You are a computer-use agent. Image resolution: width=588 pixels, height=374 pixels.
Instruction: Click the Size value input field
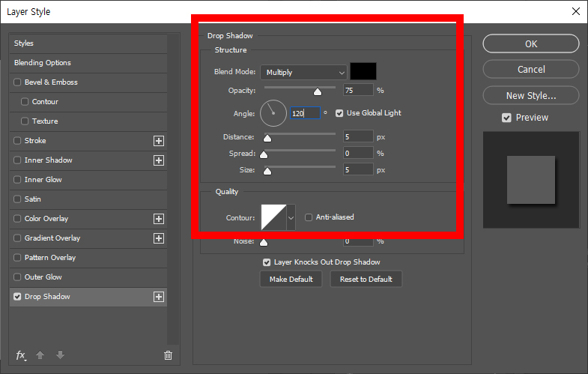[x=358, y=170]
